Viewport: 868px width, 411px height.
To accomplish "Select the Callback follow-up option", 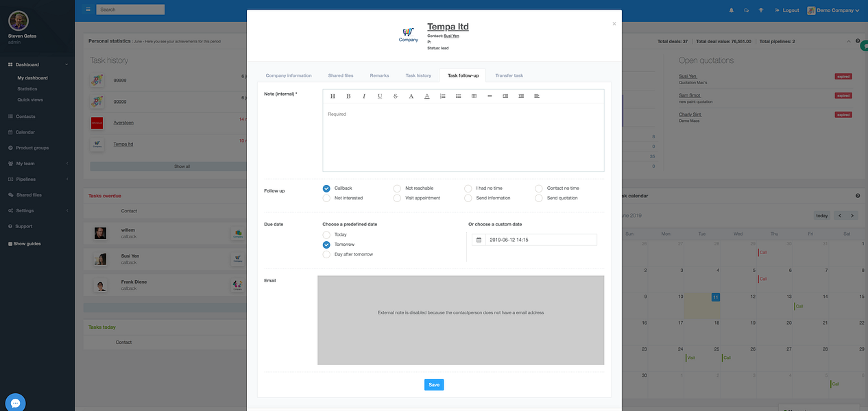I will point(327,188).
